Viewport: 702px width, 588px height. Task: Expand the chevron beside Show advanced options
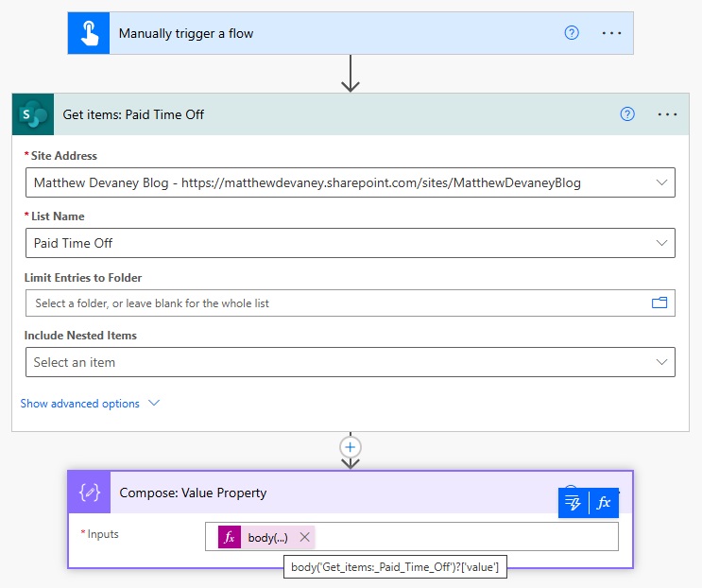(154, 404)
